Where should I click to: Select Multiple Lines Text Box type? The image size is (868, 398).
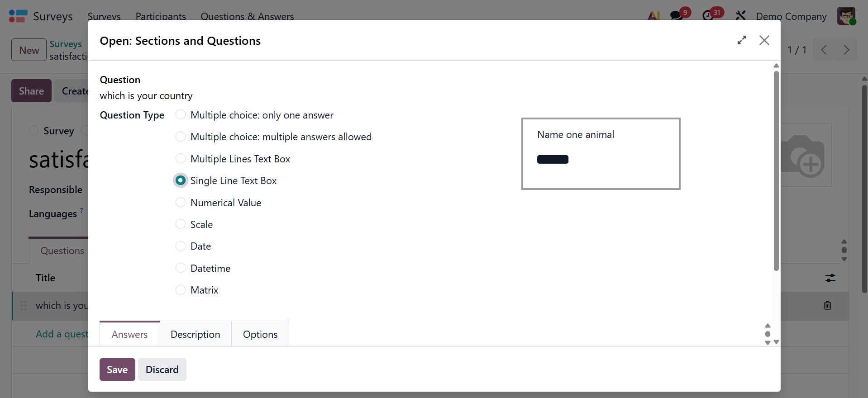(181, 159)
